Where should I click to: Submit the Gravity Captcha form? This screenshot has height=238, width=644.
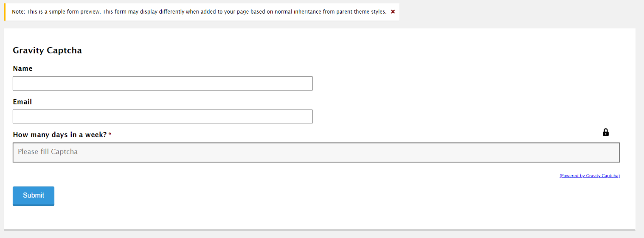click(34, 196)
